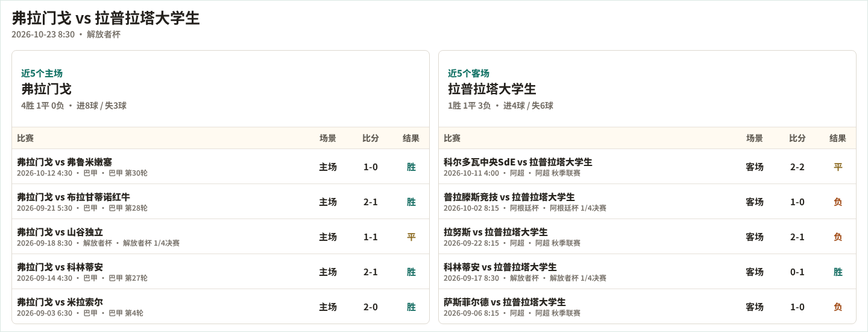Click the 场景 column header in 拉普拉塔大学生 table
868x332 pixels.
tap(755, 138)
